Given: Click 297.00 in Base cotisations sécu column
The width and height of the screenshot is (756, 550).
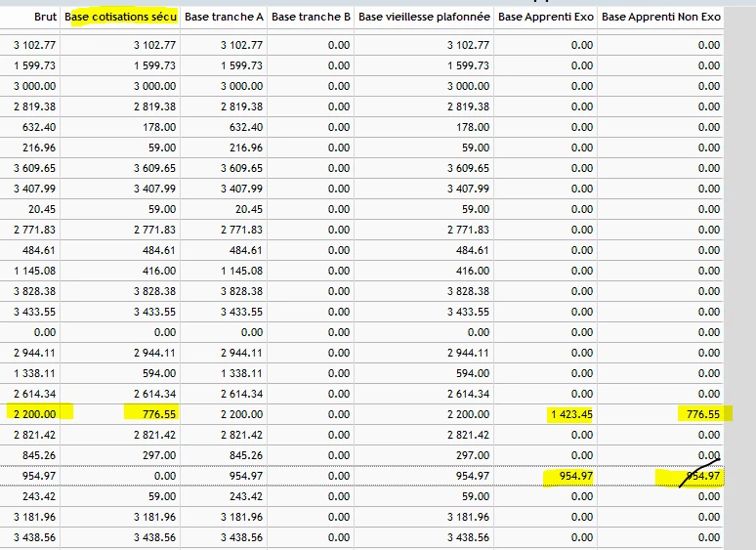Looking at the screenshot, I should tap(159, 455).
